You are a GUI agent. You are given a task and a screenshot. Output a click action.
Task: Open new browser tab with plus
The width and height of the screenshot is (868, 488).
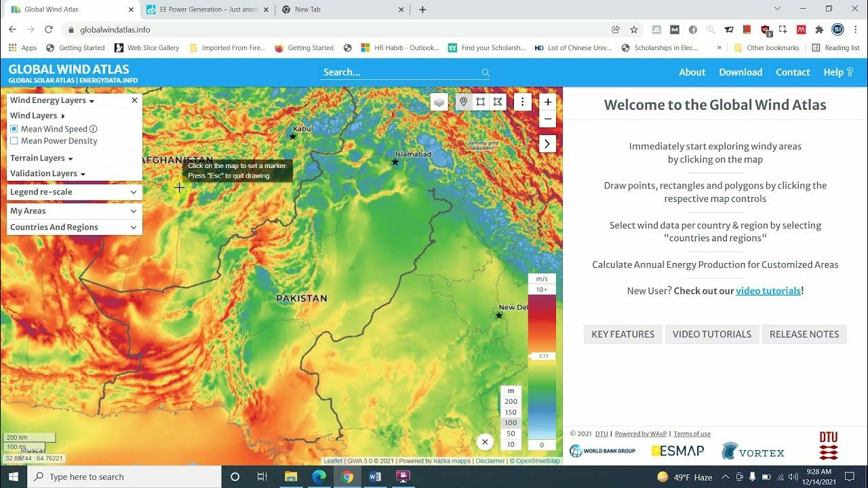[x=422, y=9]
